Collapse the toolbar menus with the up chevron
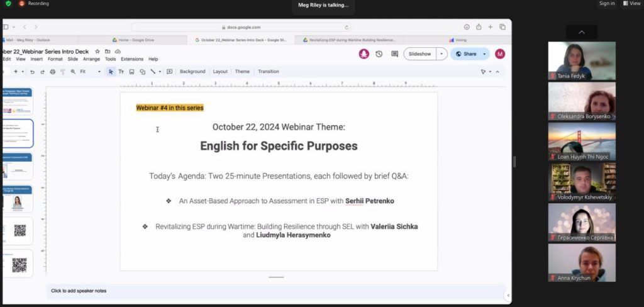The height and width of the screenshot is (307, 644). click(x=497, y=72)
